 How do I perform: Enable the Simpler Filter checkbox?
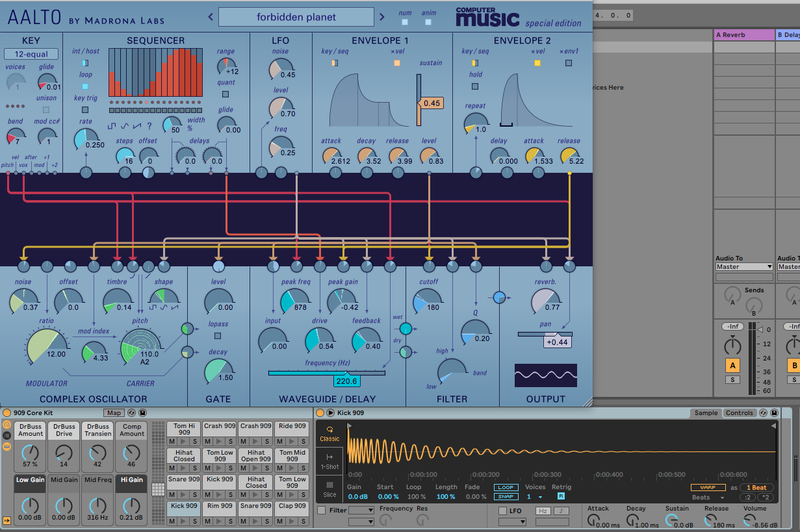[x=321, y=510]
